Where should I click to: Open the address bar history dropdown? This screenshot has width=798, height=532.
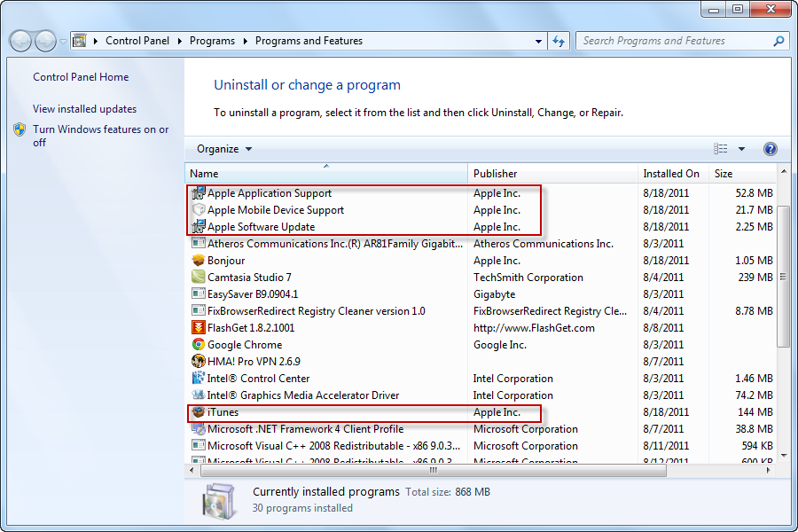(x=538, y=42)
